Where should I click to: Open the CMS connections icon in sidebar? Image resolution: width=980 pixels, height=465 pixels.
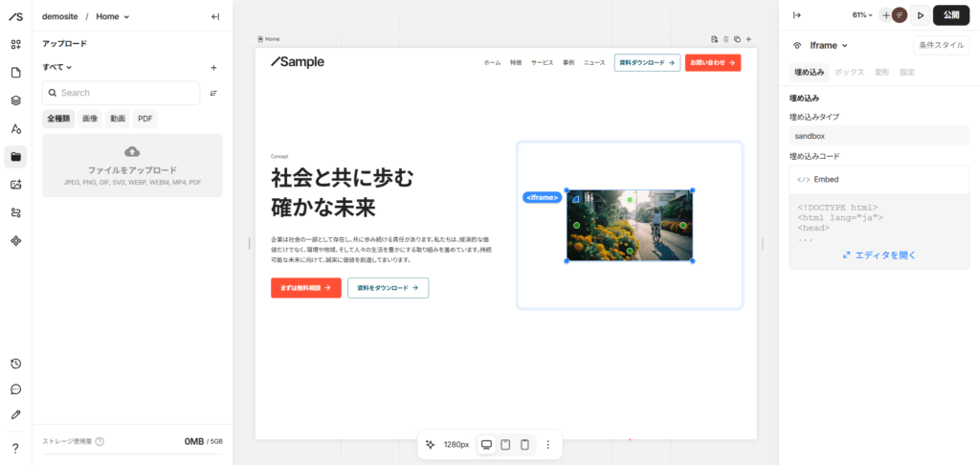pos(15,212)
